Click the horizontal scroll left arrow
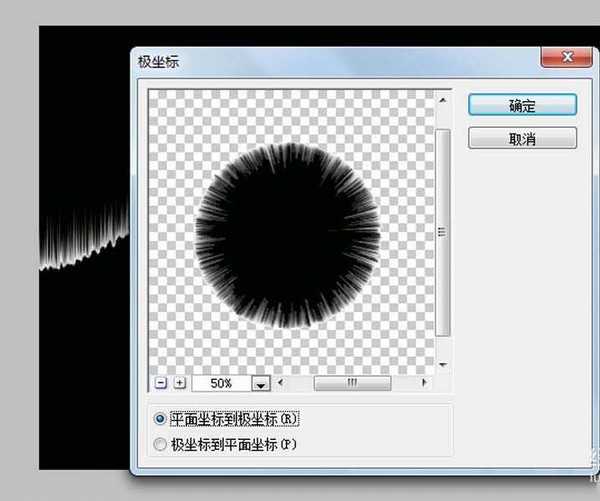600x501 pixels. tap(281, 383)
